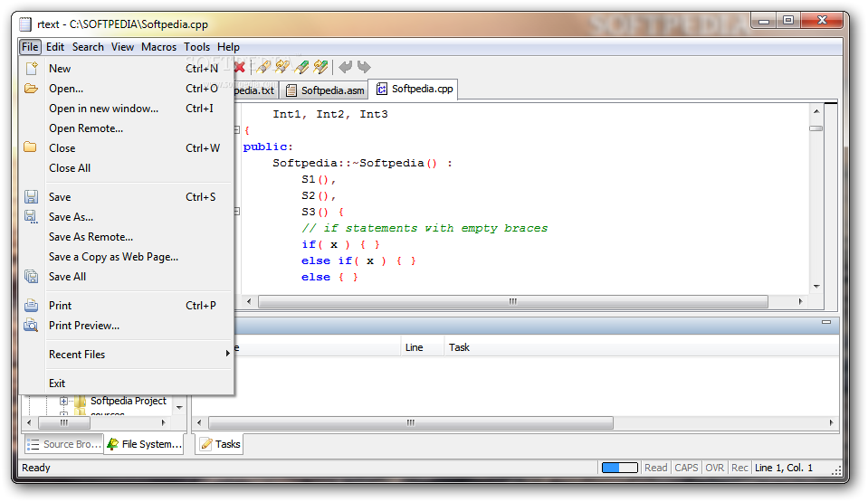Click the Softpedia Project folder icon
This screenshot has height=502, width=868.
(x=81, y=401)
